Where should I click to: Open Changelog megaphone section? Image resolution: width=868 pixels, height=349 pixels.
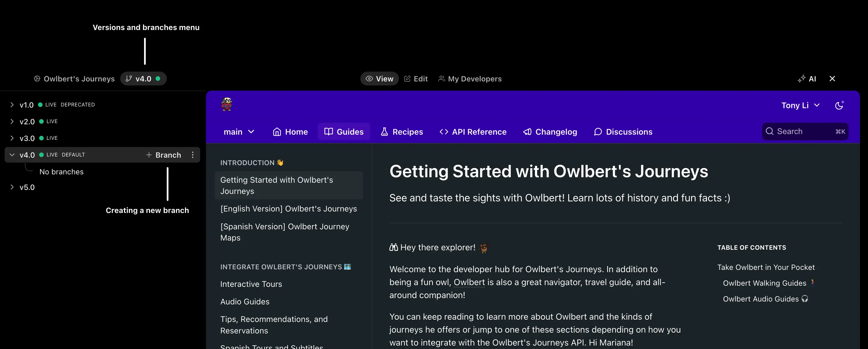[550, 132]
